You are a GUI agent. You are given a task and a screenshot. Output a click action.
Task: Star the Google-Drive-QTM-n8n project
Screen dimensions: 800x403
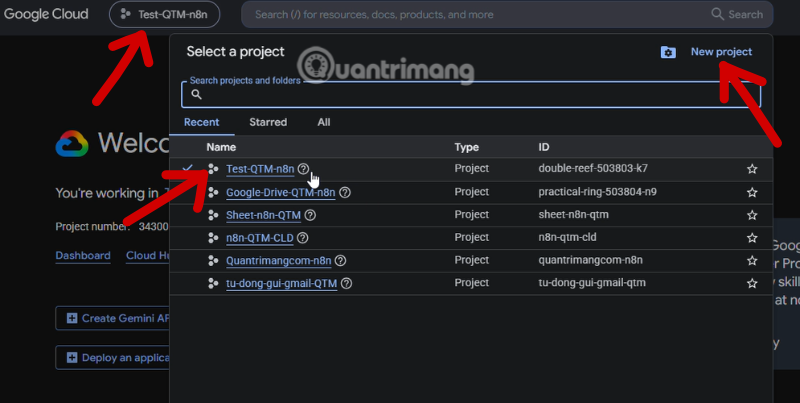[x=752, y=192]
